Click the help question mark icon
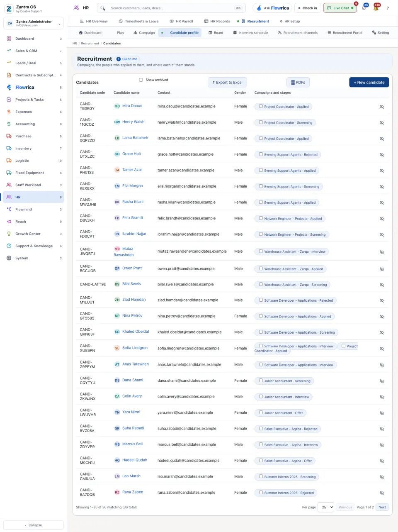The width and height of the screenshot is (398, 532). coord(388,8)
